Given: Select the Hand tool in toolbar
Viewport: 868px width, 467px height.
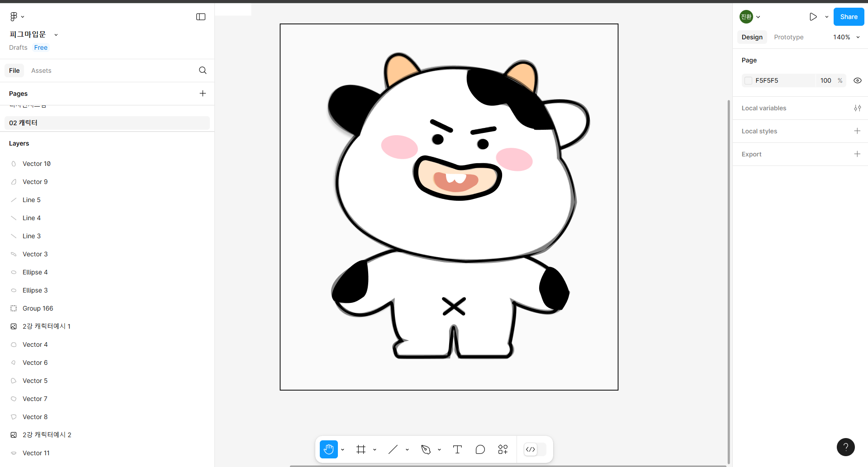Looking at the screenshot, I should point(328,449).
